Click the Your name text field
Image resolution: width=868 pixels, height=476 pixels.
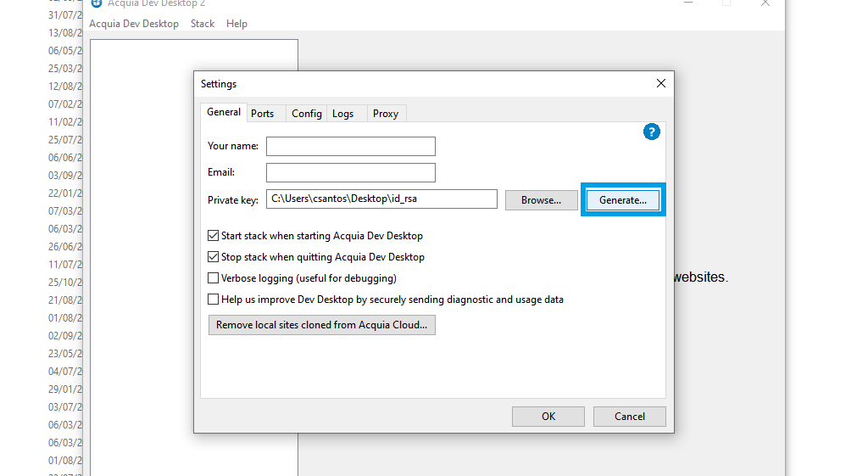(350, 146)
